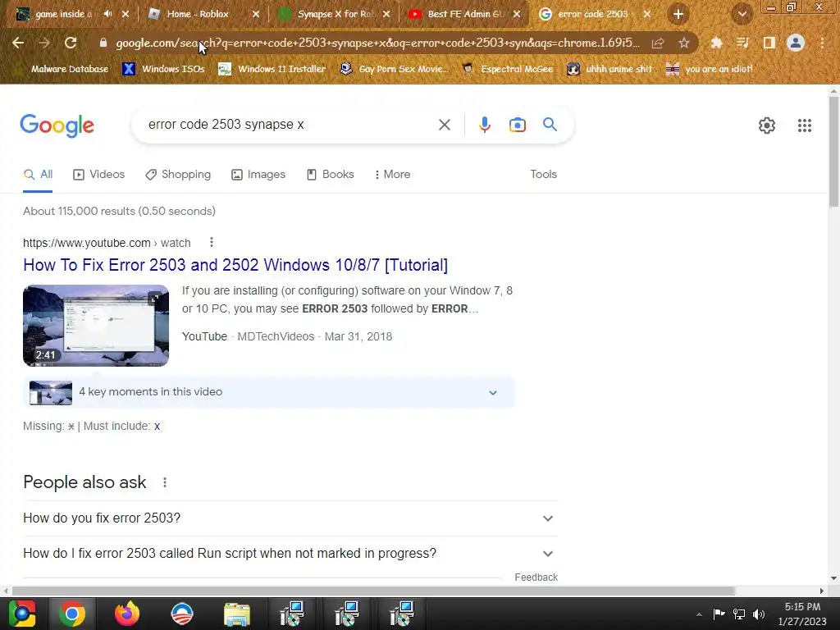Switch to the Best FE Admin tab
This screenshot has height=630, width=840.
point(466,14)
